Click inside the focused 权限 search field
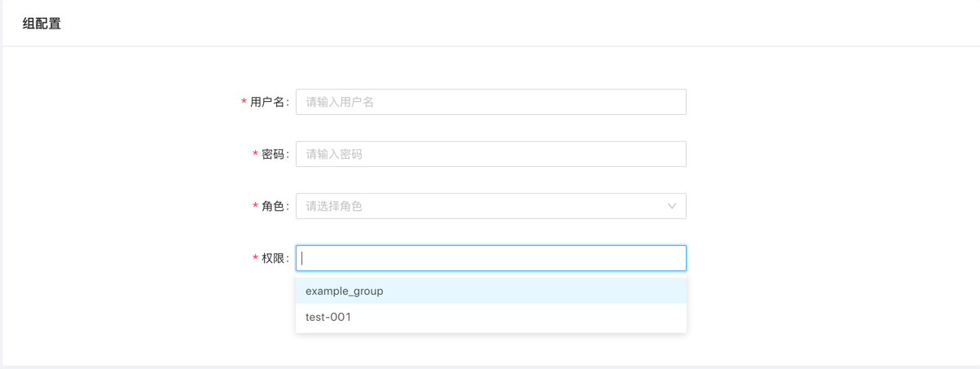This screenshot has width=980, height=369. click(490, 258)
